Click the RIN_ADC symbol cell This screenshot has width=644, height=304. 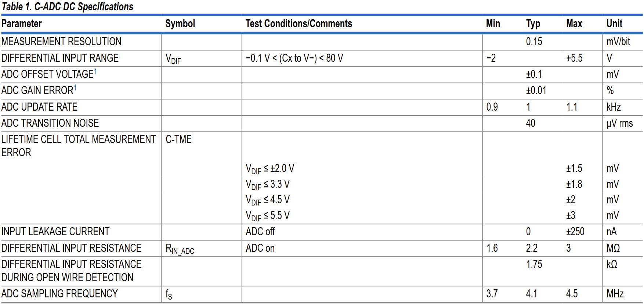click(x=180, y=249)
